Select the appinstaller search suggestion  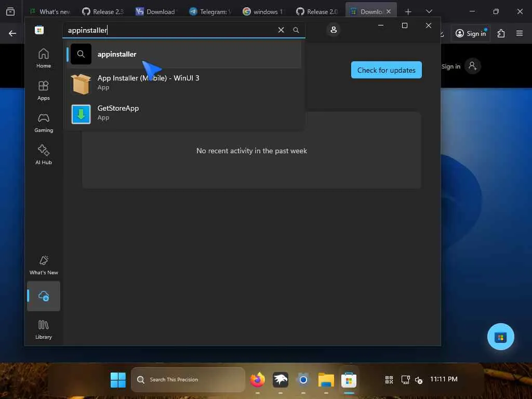coord(183,54)
